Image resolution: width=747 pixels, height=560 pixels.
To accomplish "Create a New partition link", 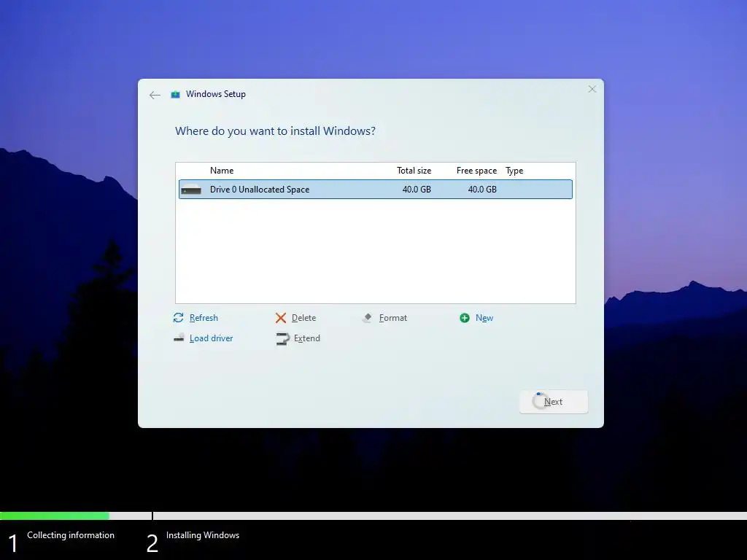I will (x=484, y=318).
